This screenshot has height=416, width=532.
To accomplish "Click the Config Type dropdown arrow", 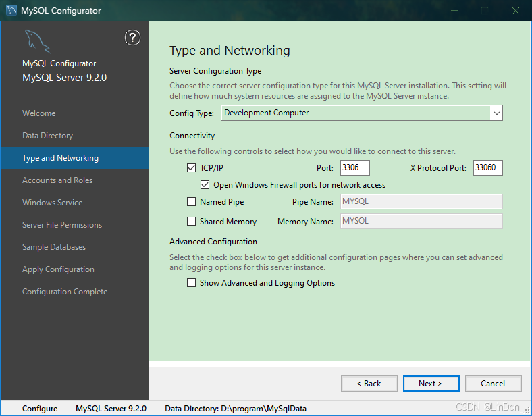I will pos(496,113).
